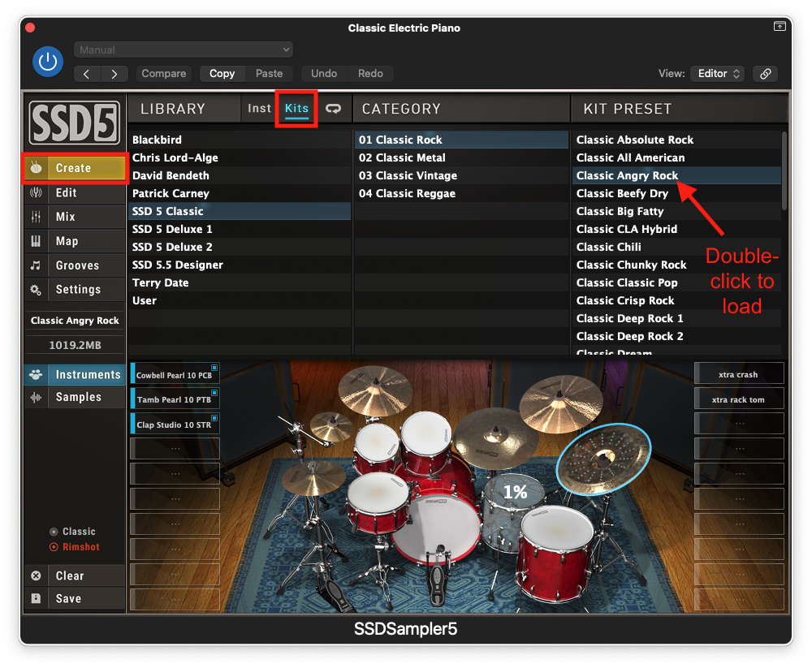Viewport: 812px width, 668px height.
Task: Show the Samples view
Action: click(x=75, y=397)
